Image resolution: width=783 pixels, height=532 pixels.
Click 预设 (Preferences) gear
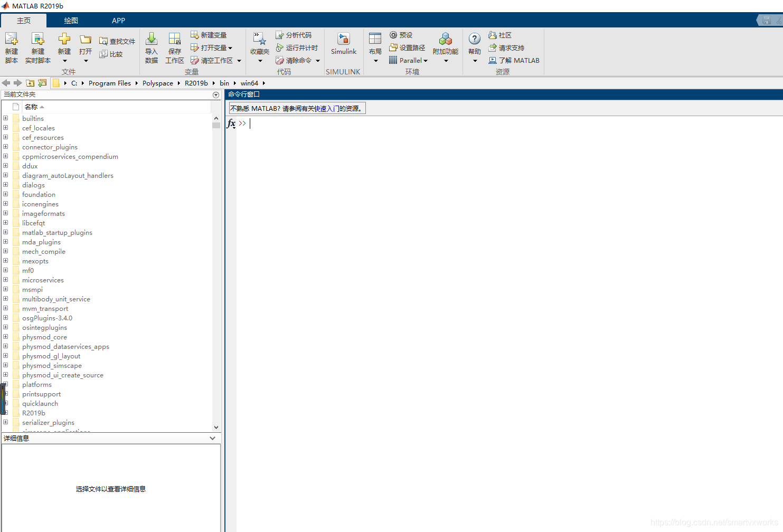(401, 35)
